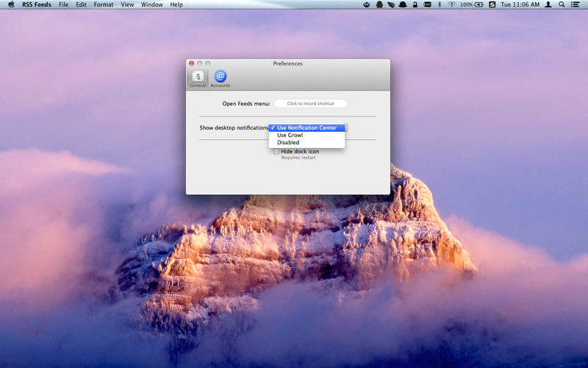Click the lock icon in menu bar
Screen dimensions: 588x368
point(415,4)
